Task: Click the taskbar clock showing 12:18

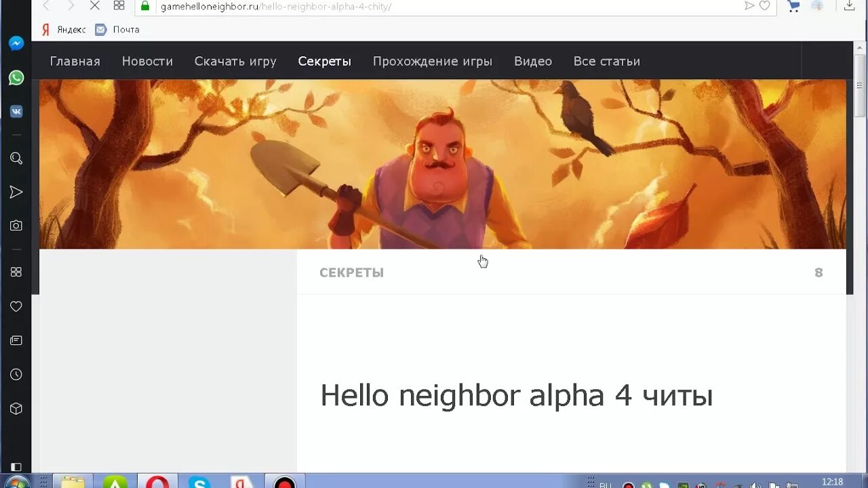Action: point(832,482)
